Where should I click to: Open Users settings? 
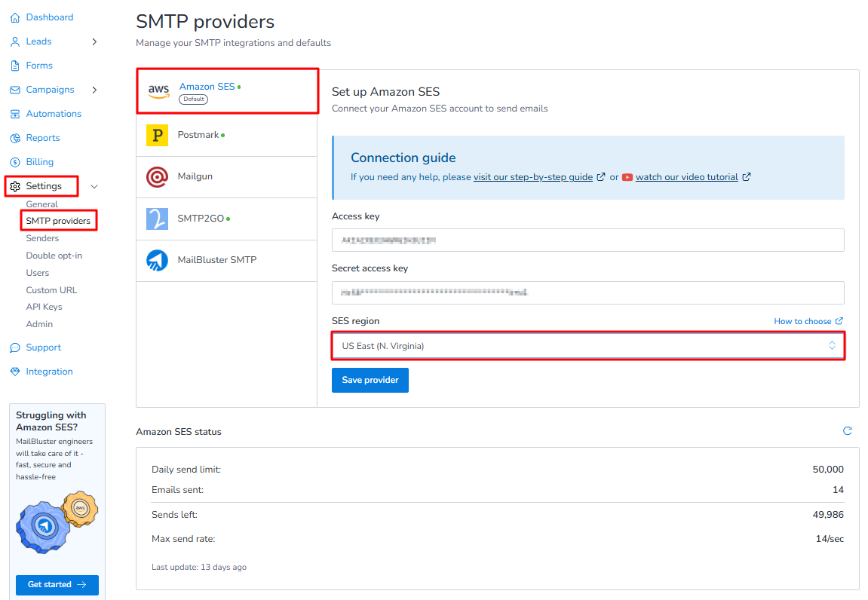[38, 273]
